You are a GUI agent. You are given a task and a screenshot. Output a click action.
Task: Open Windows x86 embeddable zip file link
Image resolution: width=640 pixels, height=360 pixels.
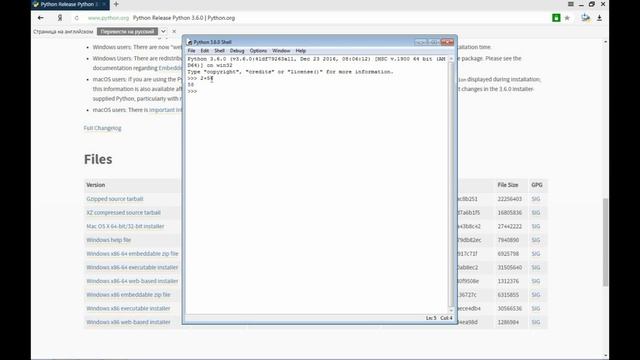[x=128, y=295]
